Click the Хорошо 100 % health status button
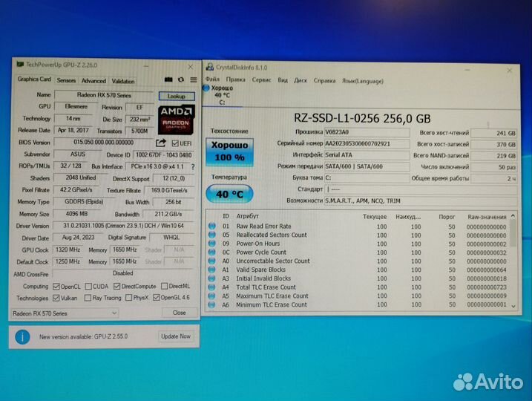Viewport: 532px width, 401px height. tap(230, 151)
